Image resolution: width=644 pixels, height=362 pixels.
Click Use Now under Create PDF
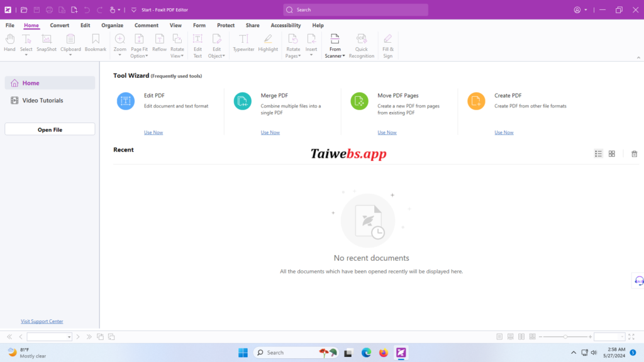[x=504, y=133]
